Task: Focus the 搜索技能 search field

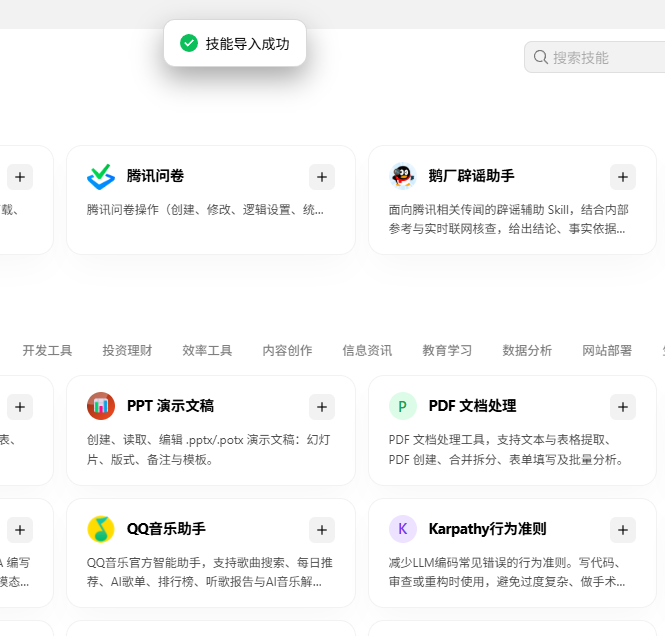Action: click(x=595, y=57)
